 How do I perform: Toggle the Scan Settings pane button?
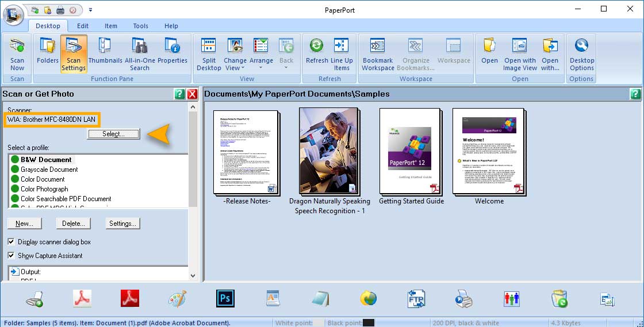click(74, 54)
